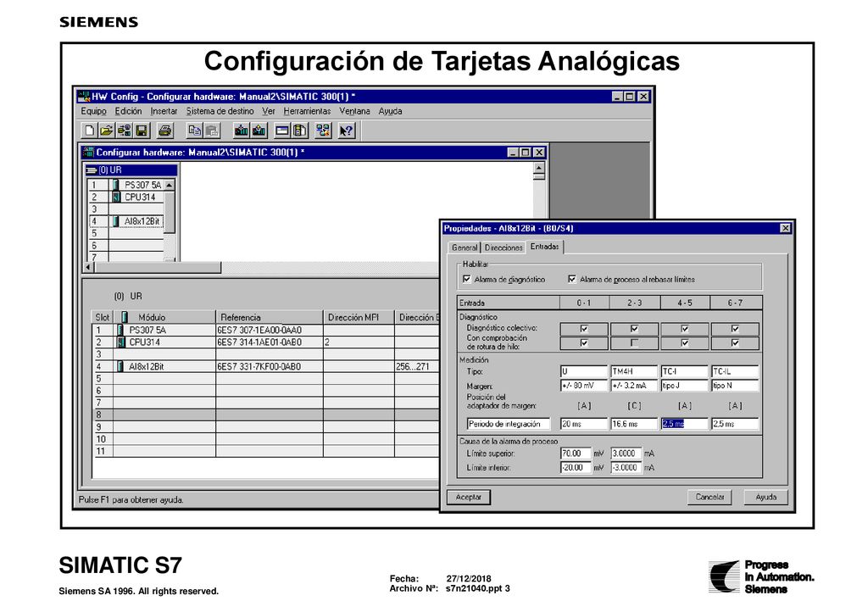Click the Copy toolbar icon
Image resolution: width=868 pixels, height=601 pixels.
point(194,131)
